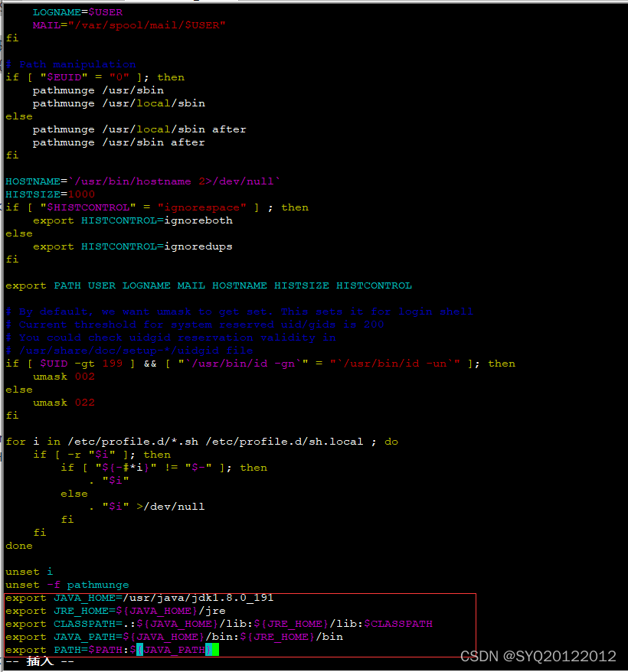Click the 'export JRE_HOME=${JAVA_HOME}/jre' line
628x672 pixels.
(116, 611)
